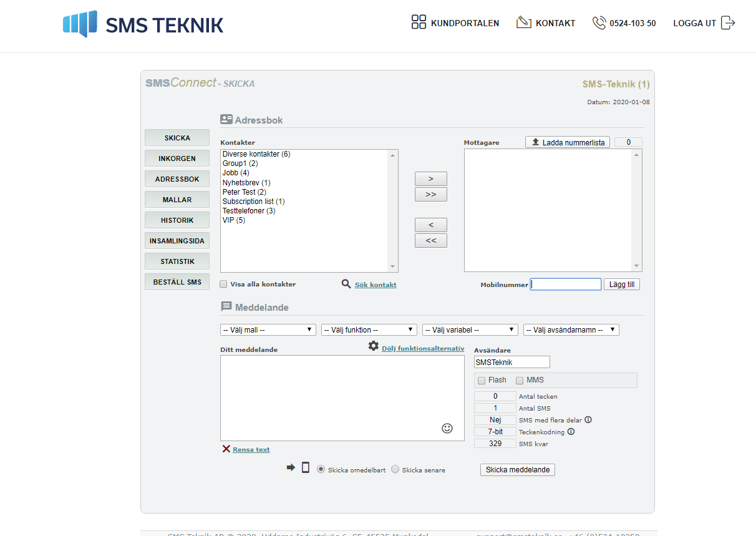
Task: Open the MALLAR menu item
Action: point(177,200)
